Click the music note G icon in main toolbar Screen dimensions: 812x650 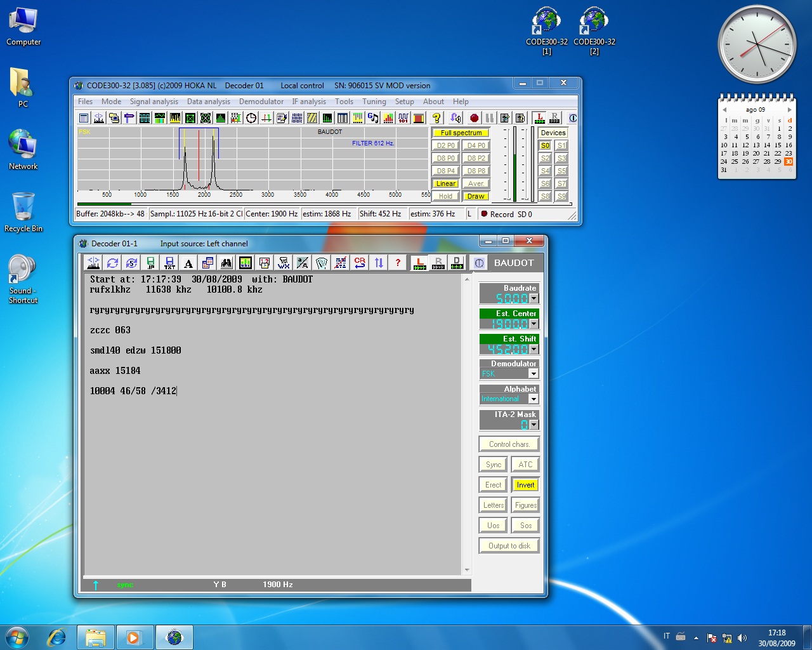pyautogui.click(x=373, y=118)
